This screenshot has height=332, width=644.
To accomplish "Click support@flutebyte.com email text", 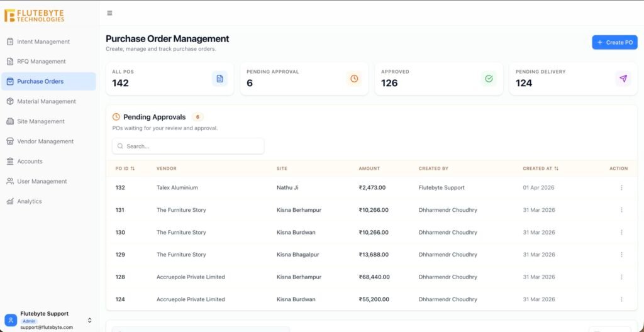I will tap(47, 328).
